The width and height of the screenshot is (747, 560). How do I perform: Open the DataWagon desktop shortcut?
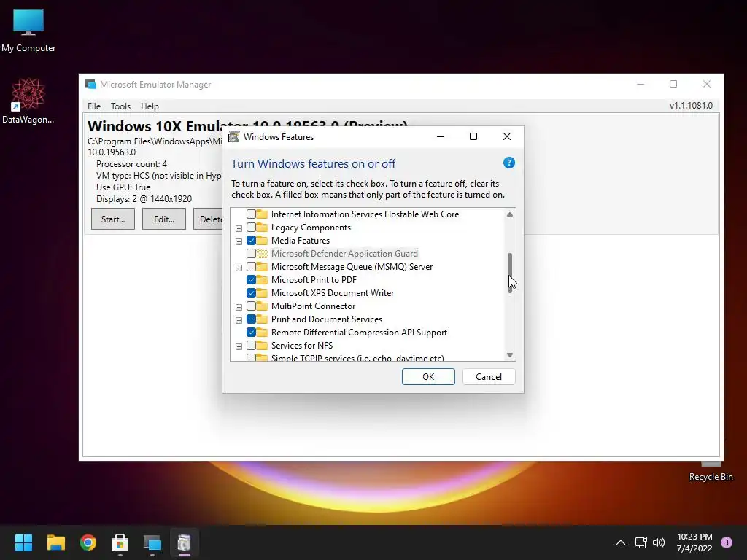tap(28, 101)
